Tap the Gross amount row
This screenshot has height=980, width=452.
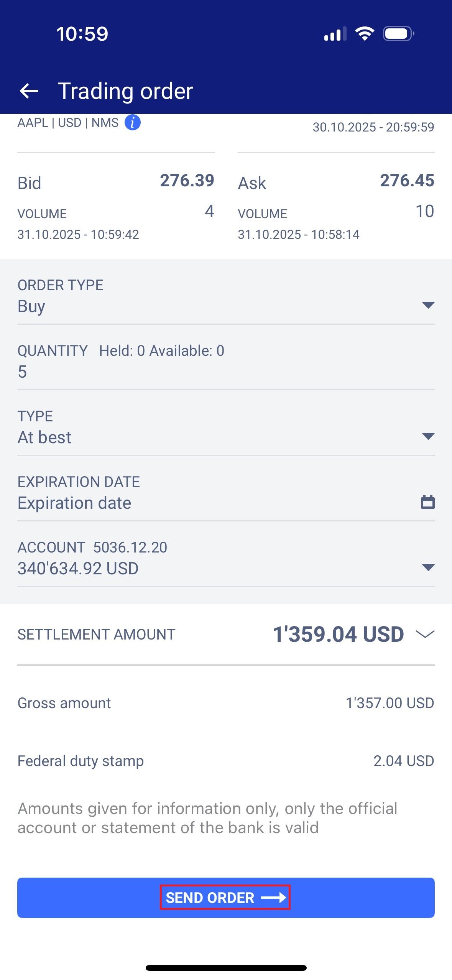pos(225,703)
